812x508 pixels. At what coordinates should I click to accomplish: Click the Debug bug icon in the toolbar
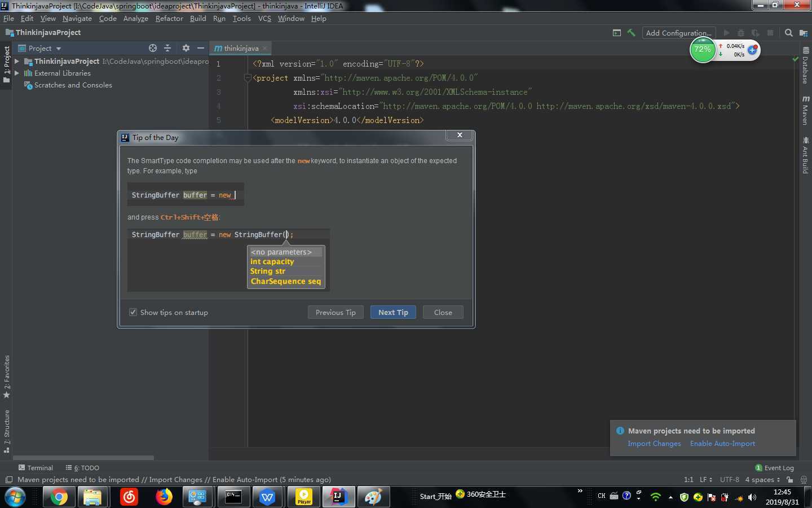click(741, 33)
